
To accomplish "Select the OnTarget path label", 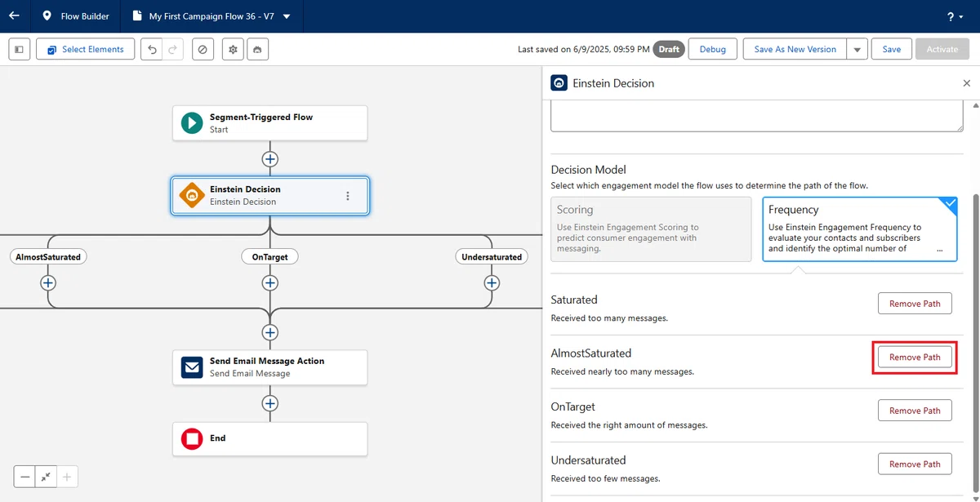I will [x=270, y=257].
